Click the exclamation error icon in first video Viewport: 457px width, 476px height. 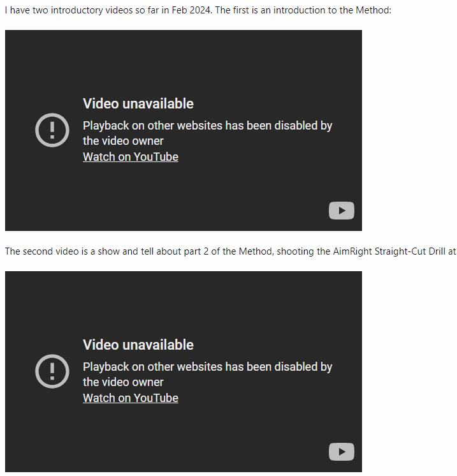[52, 130]
